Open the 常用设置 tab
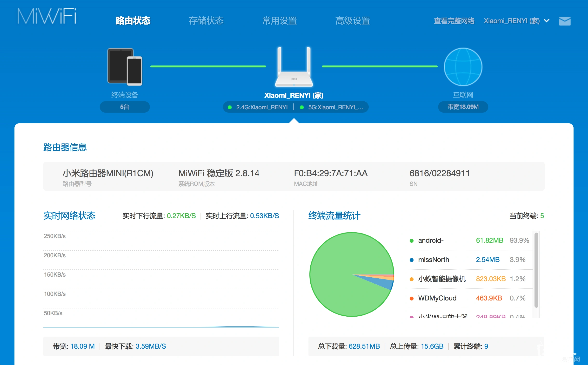The width and height of the screenshot is (588, 365). (280, 21)
